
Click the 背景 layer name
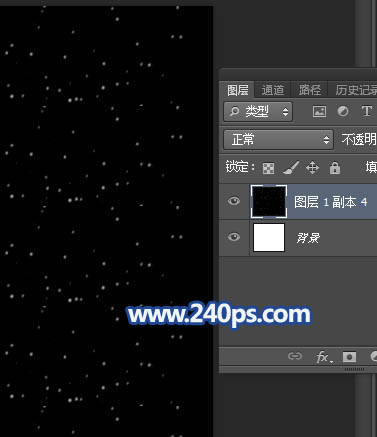(308, 238)
